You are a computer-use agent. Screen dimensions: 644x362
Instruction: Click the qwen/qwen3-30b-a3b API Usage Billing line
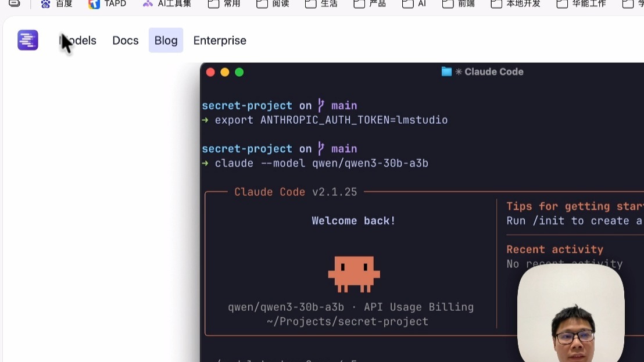[x=350, y=307]
